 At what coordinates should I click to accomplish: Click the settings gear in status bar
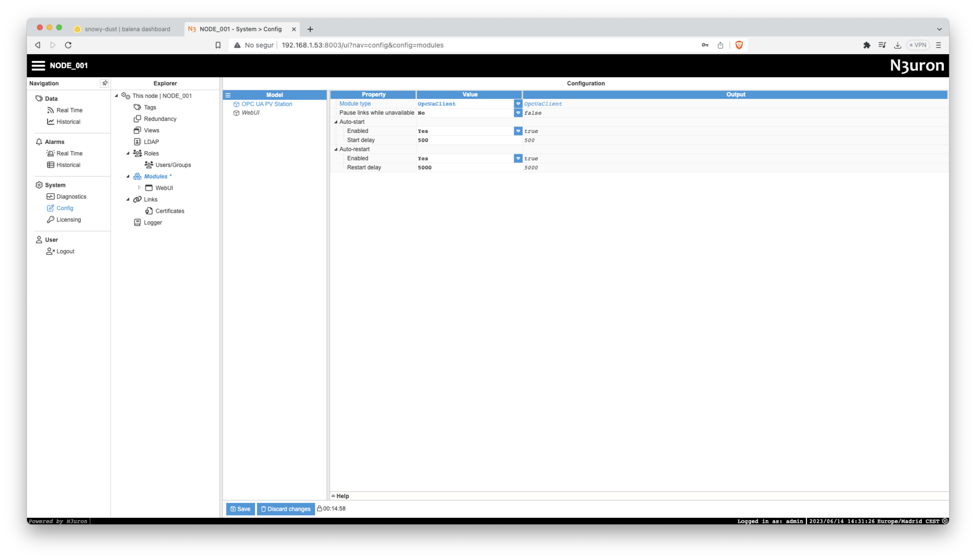945,521
